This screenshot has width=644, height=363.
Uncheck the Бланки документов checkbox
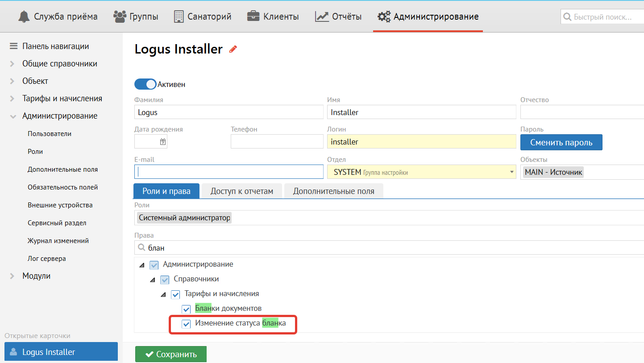[186, 309]
